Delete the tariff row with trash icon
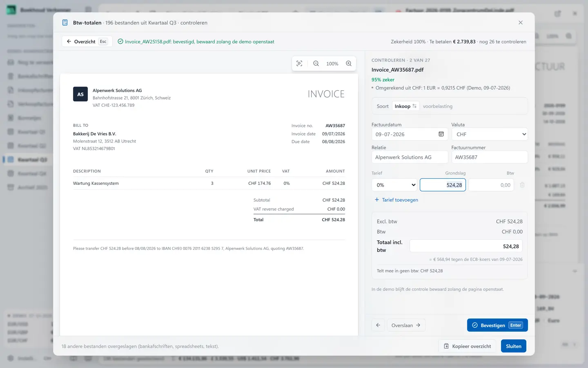 [522, 185]
